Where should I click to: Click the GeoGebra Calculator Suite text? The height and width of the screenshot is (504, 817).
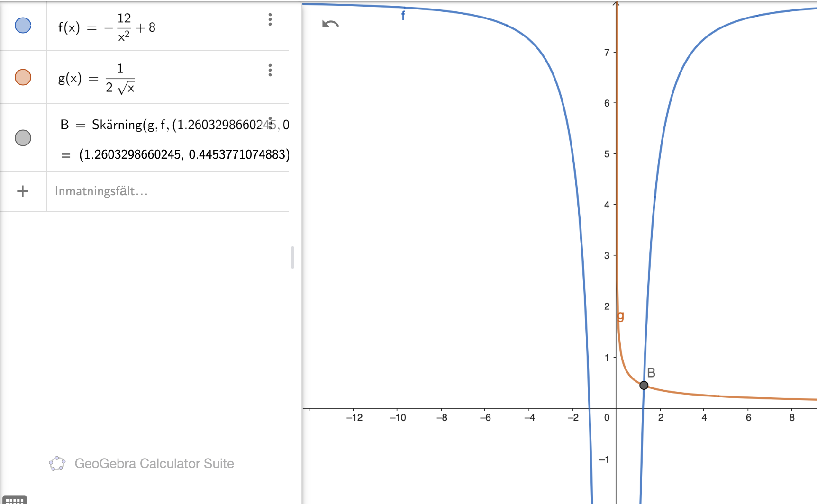(154, 463)
